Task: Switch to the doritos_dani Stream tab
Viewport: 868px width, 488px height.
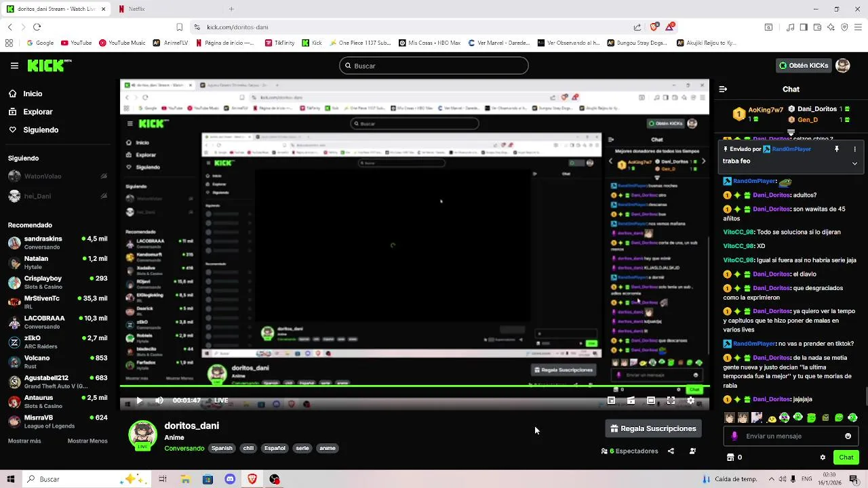Action: [x=56, y=9]
